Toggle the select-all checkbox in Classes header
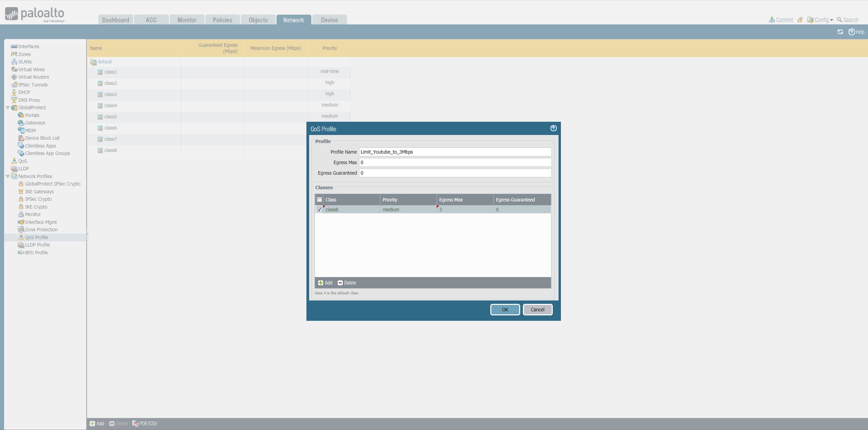The image size is (868, 430). [x=319, y=199]
